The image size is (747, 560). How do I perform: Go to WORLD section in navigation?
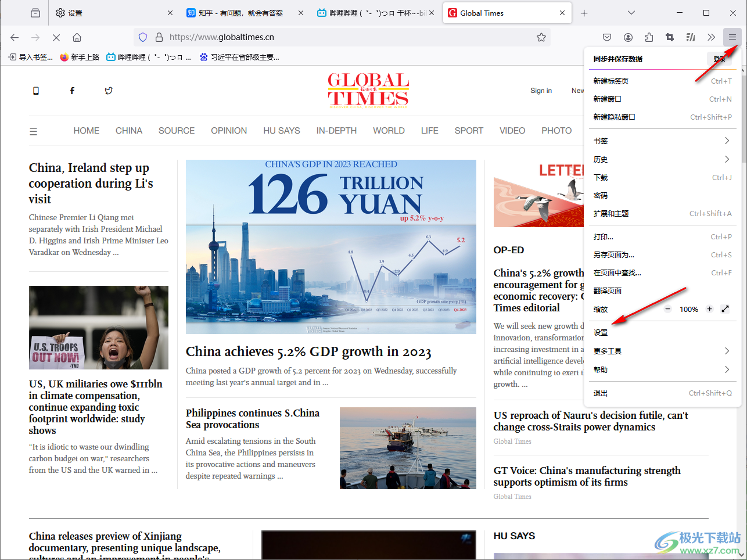pyautogui.click(x=389, y=131)
